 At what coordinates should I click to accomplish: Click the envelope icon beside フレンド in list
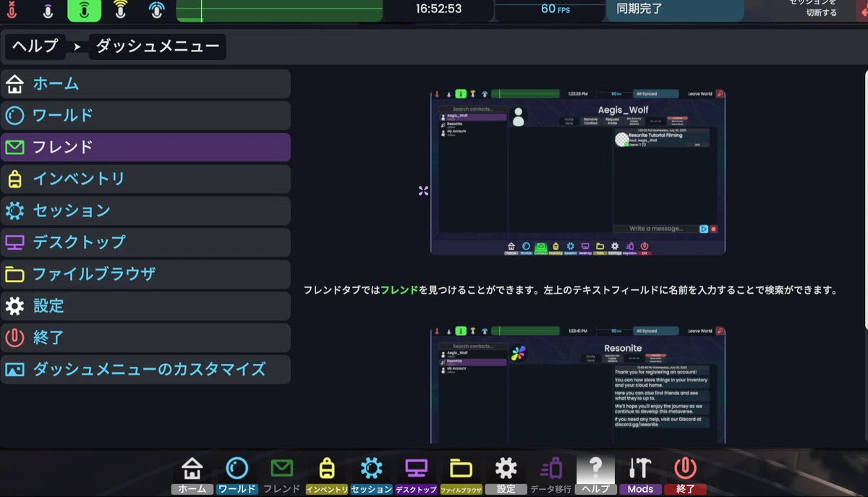14,148
